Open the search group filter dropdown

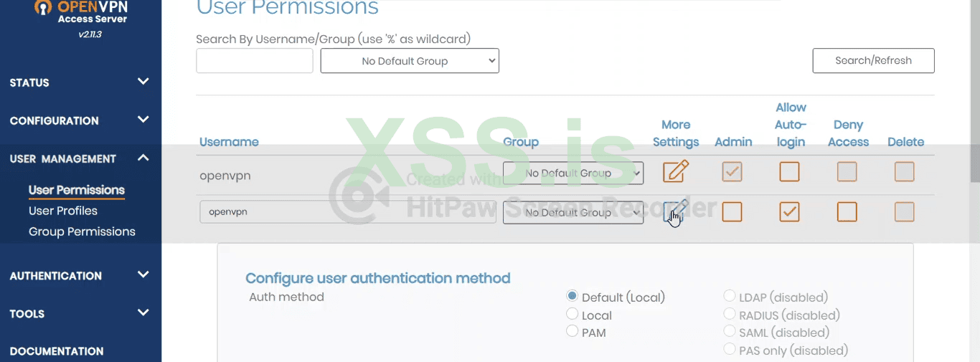tap(410, 61)
